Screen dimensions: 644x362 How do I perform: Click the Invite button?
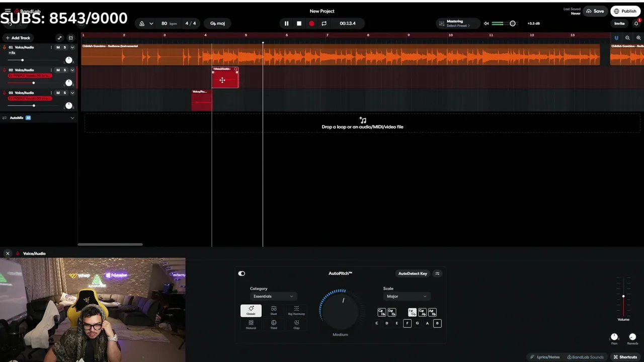click(x=619, y=24)
